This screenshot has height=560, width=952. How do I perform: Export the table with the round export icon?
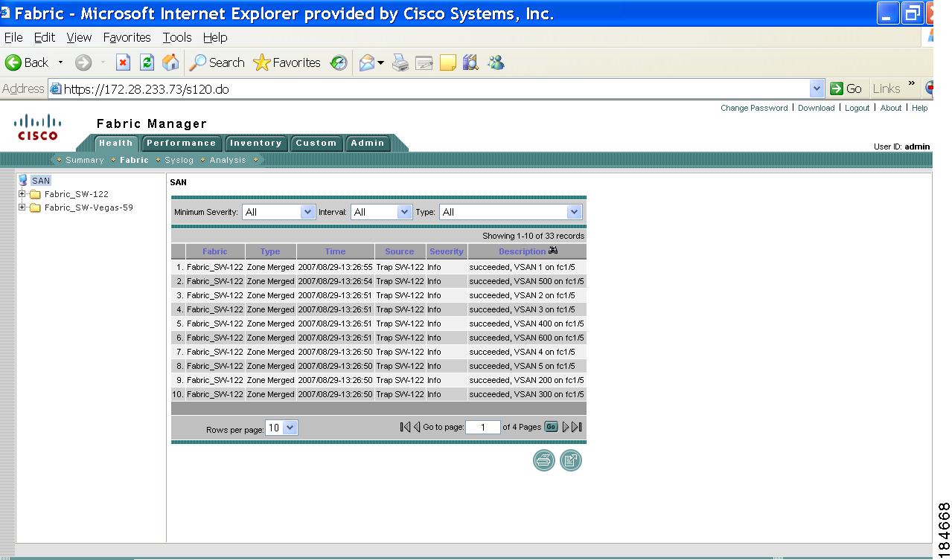[x=571, y=460]
